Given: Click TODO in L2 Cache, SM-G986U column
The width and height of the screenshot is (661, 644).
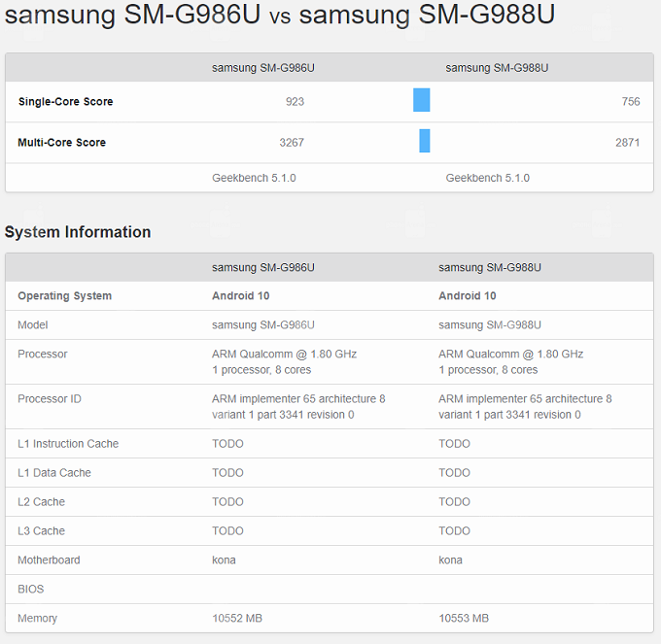Looking at the screenshot, I should click(x=227, y=501).
